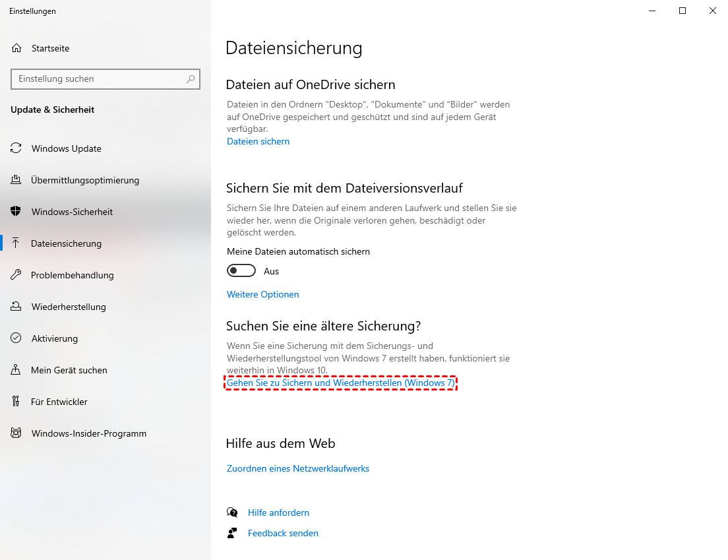
Task: Click the Windows Update sync icon
Action: (x=16, y=148)
